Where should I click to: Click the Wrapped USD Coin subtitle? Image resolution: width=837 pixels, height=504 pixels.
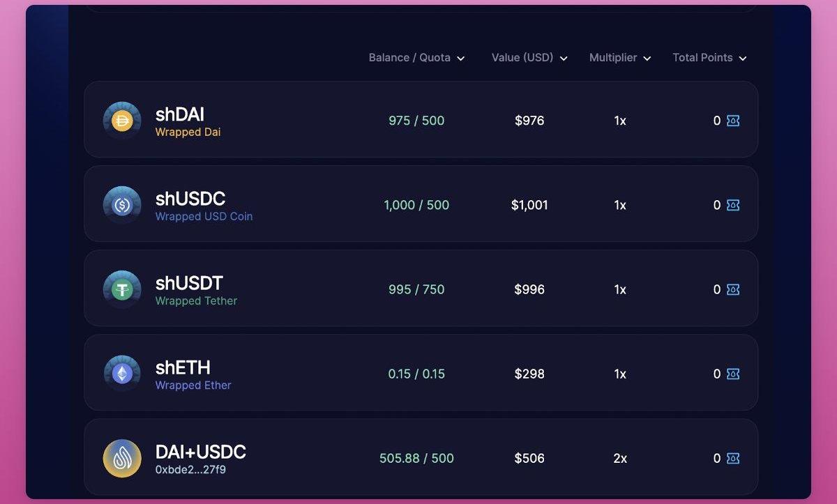tap(204, 217)
